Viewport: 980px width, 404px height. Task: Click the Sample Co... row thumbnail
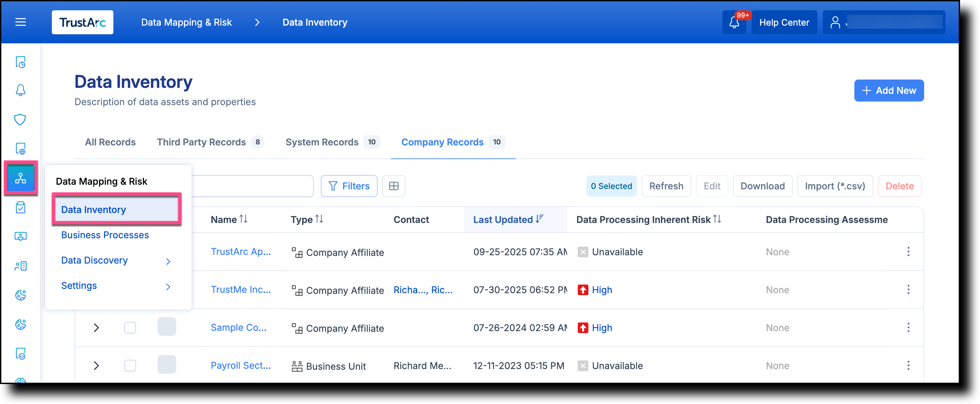(167, 327)
